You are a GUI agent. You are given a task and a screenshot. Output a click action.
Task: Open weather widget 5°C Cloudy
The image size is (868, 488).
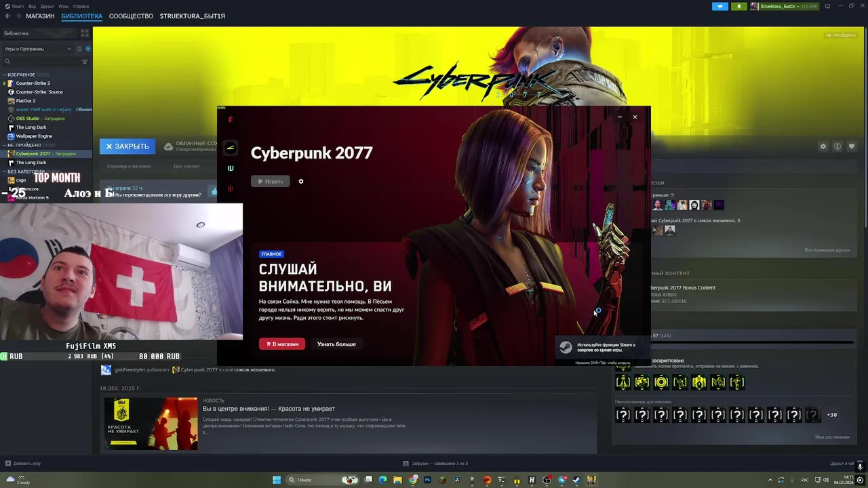(19, 480)
